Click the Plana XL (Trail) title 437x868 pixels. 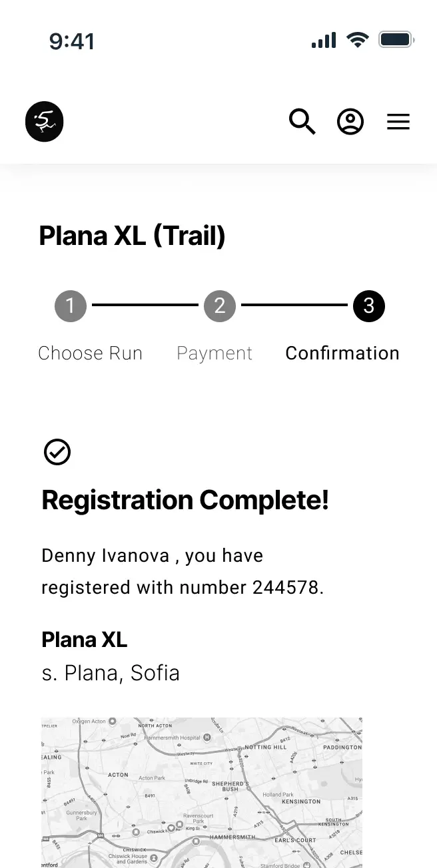tap(133, 236)
